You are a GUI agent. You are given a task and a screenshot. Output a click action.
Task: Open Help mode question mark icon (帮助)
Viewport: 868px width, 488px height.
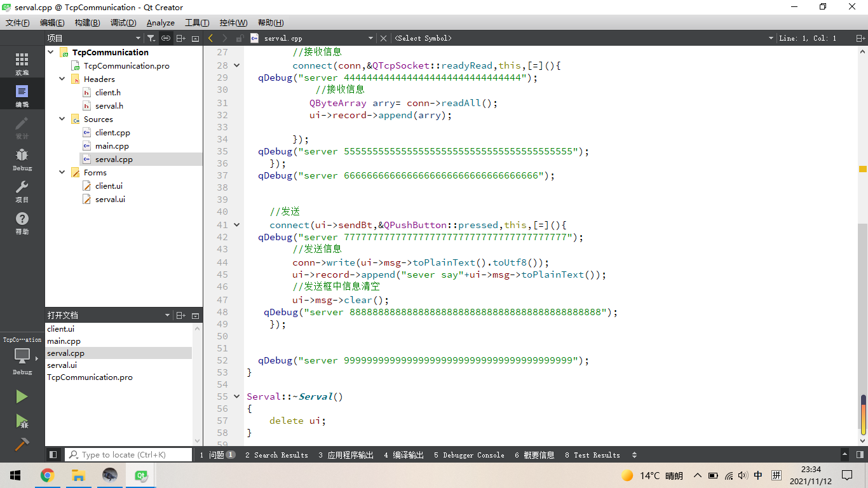[22, 222]
